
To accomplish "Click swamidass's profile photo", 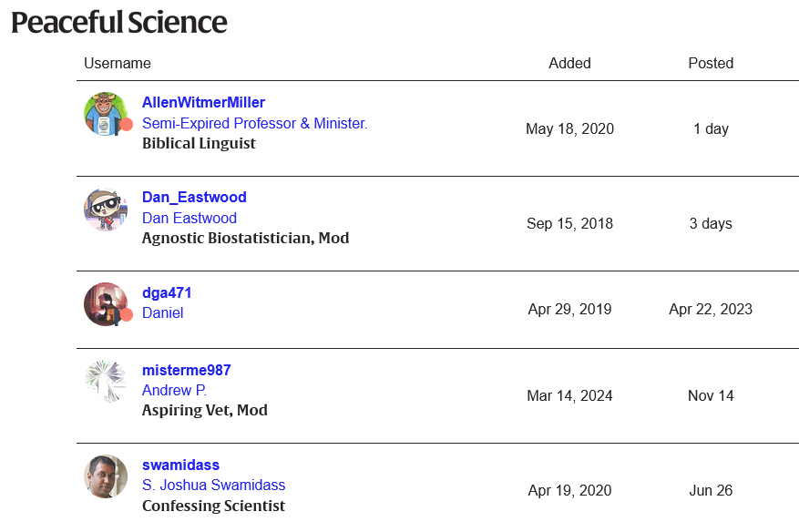I will click(106, 476).
